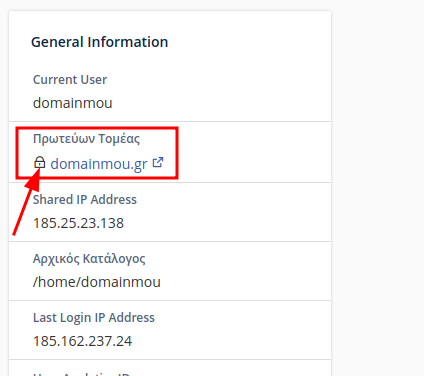Click the padlock icon beside domainmou.gr

(x=40, y=163)
